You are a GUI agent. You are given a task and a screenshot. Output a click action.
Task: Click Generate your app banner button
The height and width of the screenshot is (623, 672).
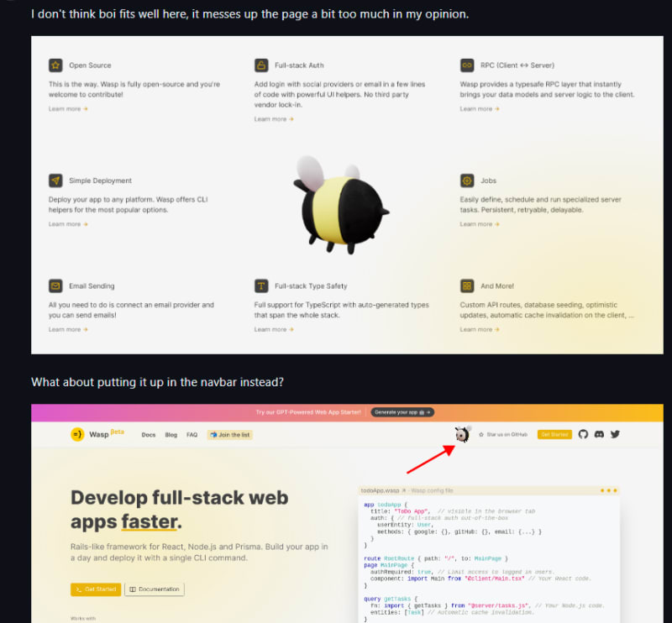[x=402, y=412]
